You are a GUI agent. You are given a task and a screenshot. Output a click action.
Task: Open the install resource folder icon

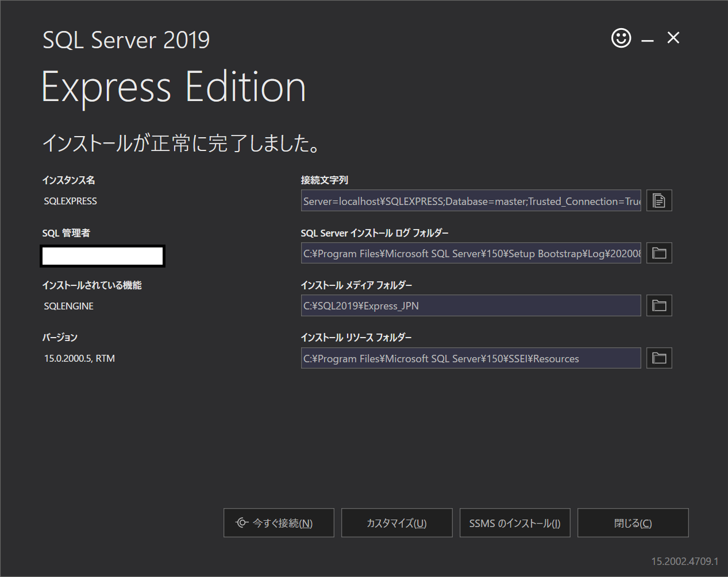tap(659, 358)
